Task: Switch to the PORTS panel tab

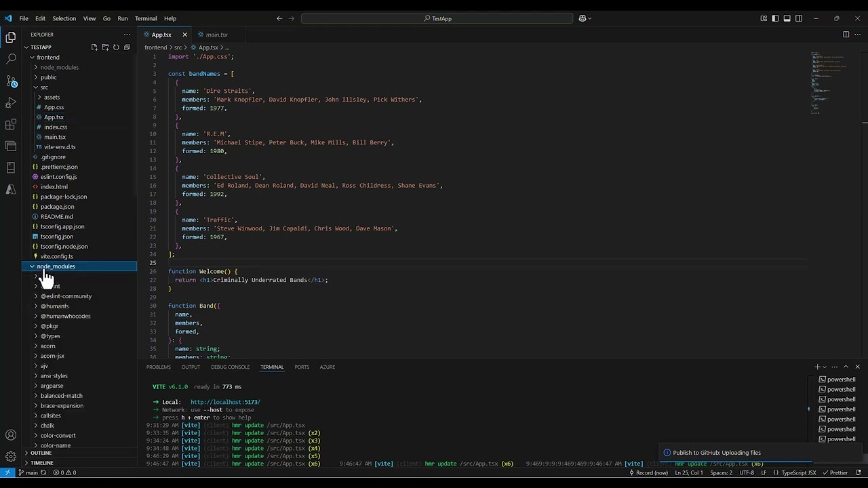Action: click(302, 367)
